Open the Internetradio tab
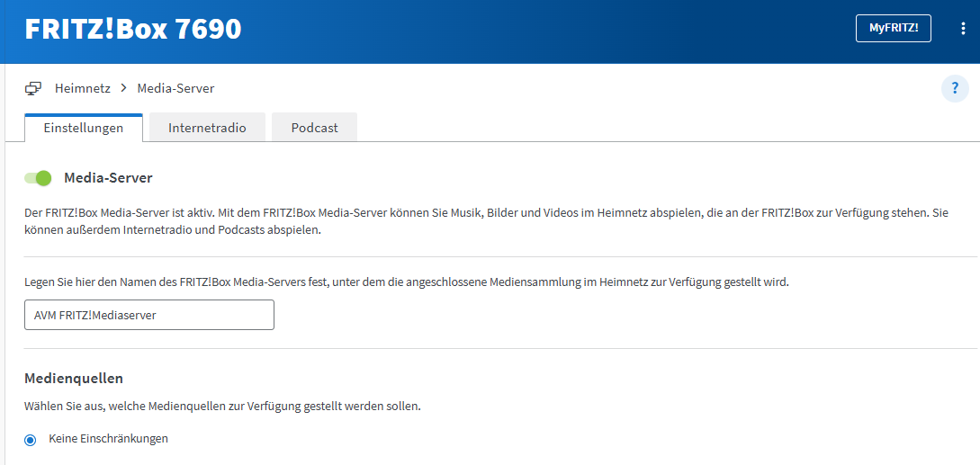Image resolution: width=980 pixels, height=465 pixels. pos(207,128)
